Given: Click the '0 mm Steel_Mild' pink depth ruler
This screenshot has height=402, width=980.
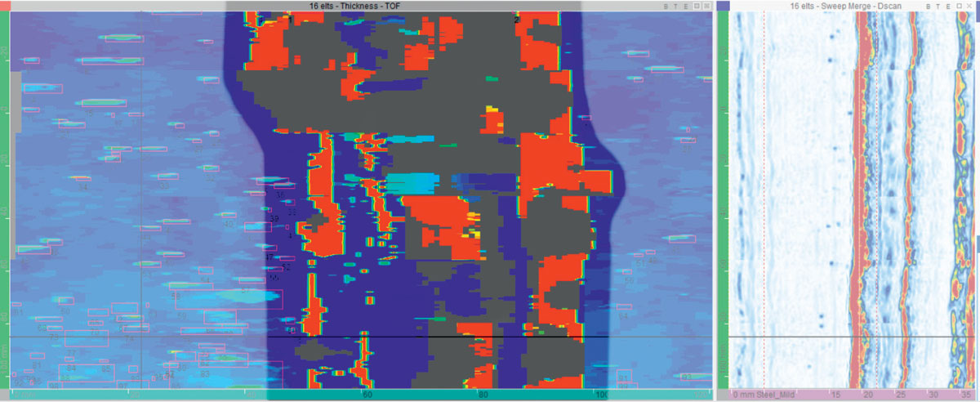Looking at the screenshot, I should coord(764,395).
